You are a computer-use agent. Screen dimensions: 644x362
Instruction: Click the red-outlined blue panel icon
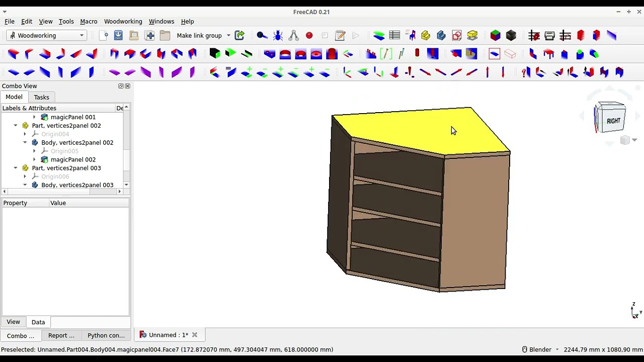(x=494, y=54)
